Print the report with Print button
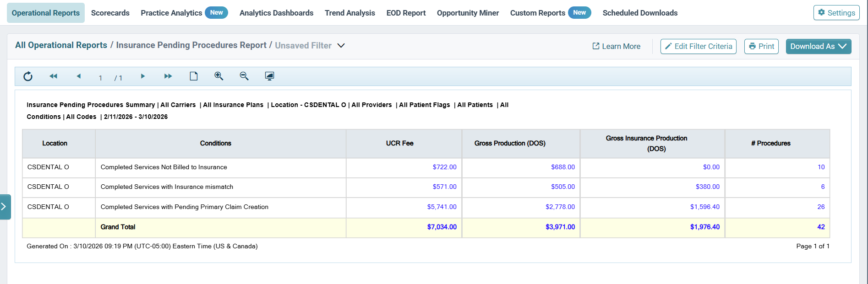Screen dimensions: 868x284 [x=761, y=46]
